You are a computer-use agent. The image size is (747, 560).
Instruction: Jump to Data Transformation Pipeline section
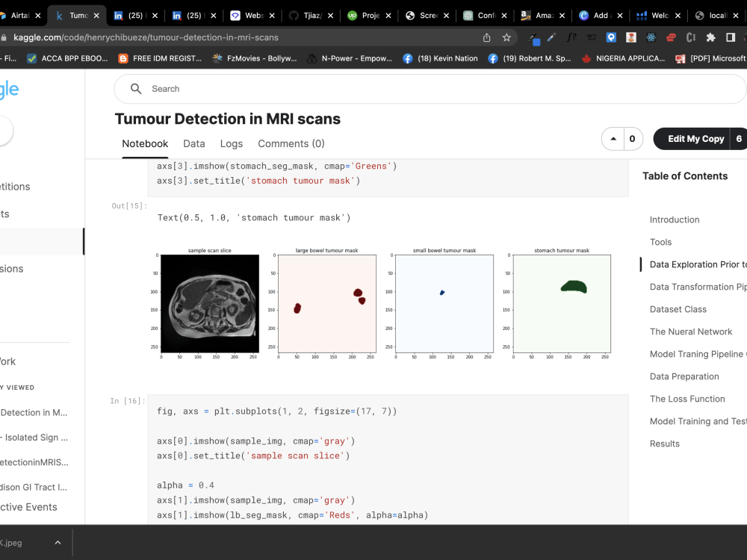pyautogui.click(x=698, y=287)
